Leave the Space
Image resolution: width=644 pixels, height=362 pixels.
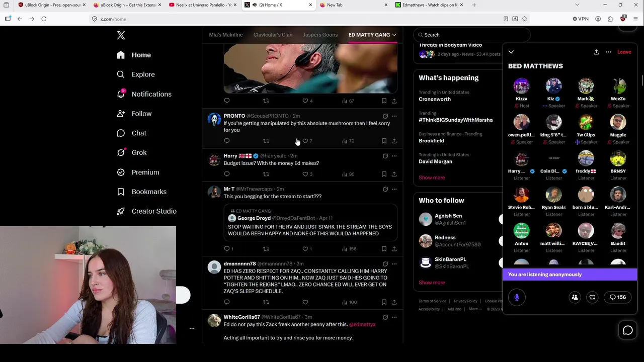(624, 52)
